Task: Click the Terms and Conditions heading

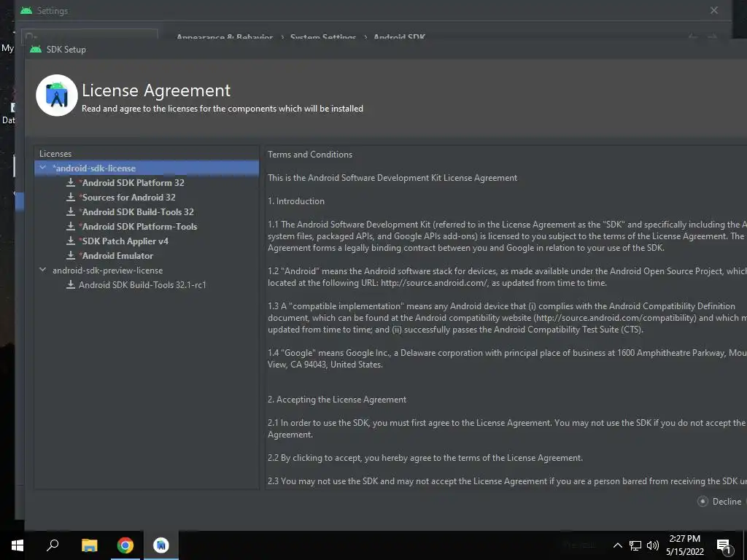Action: 310,155
